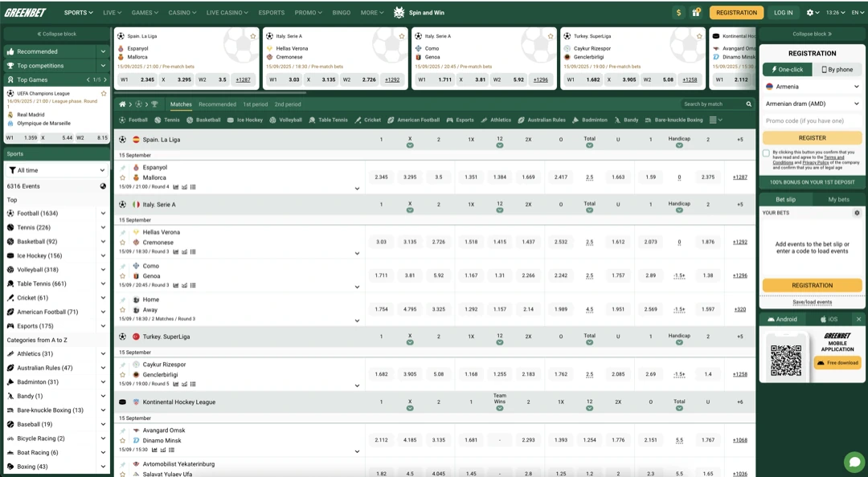This screenshot has height=477, width=868.
Task: Click the trophy breadcrumb icon
Action: [x=154, y=104]
